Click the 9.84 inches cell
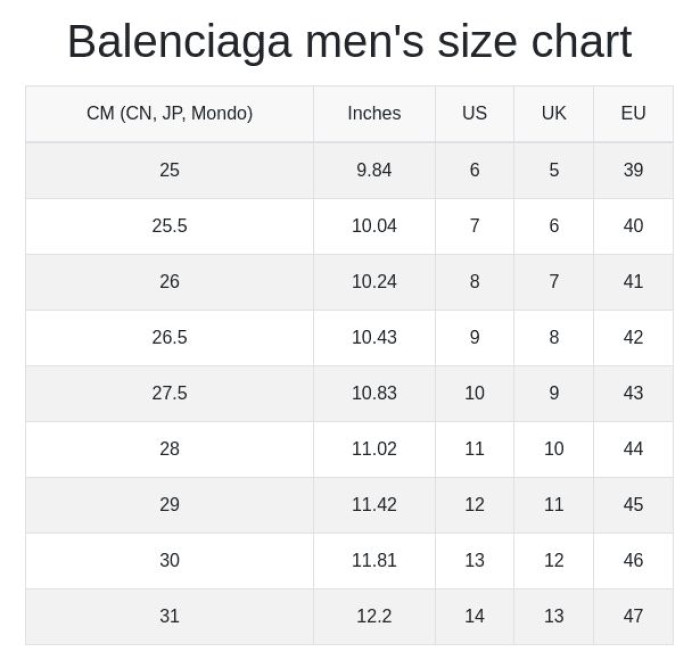This screenshot has height=660, width=700. point(374,170)
